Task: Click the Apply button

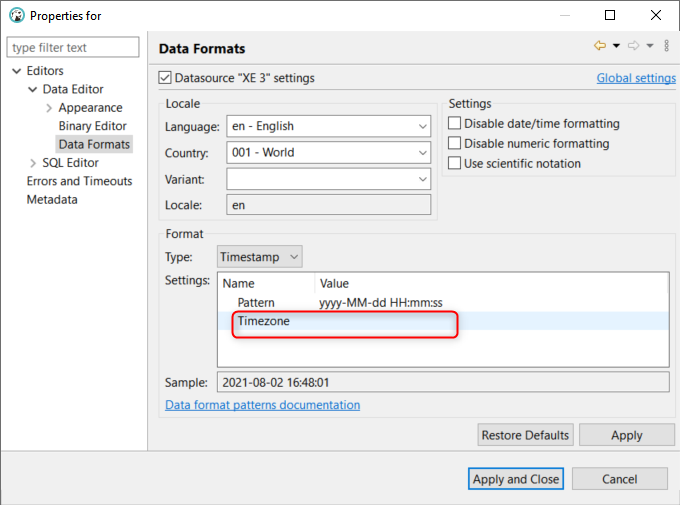Action: pos(627,435)
